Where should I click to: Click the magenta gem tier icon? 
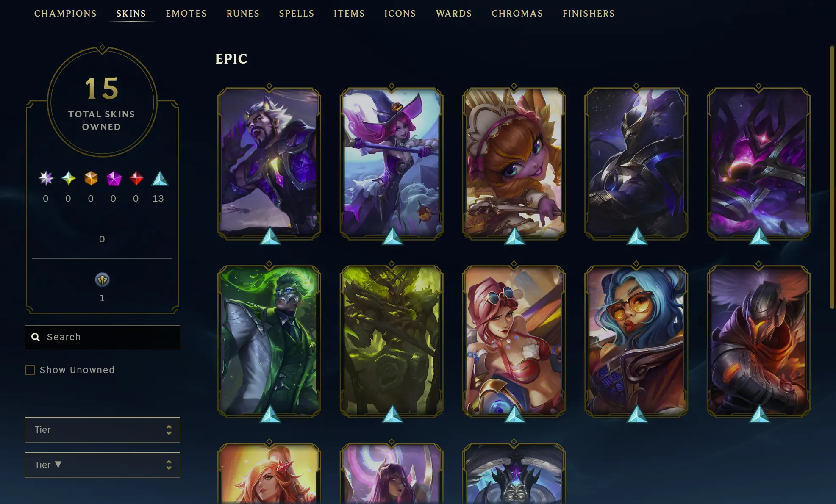click(114, 178)
